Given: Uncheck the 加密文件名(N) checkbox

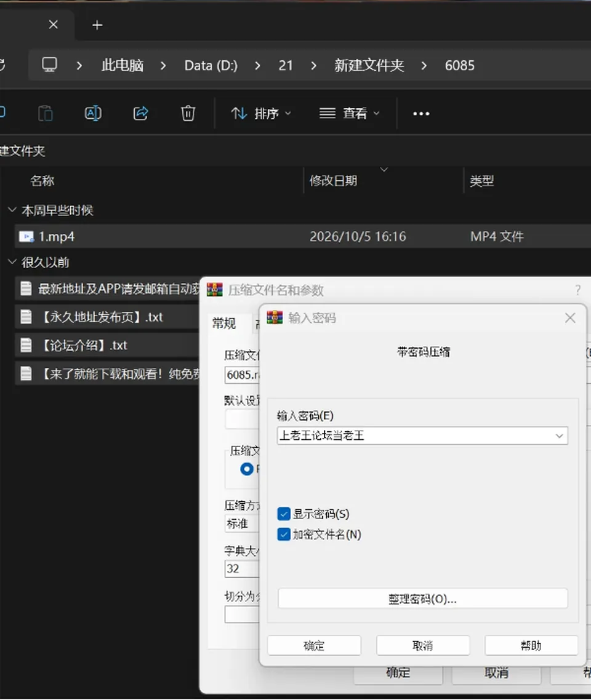Looking at the screenshot, I should coord(284,535).
